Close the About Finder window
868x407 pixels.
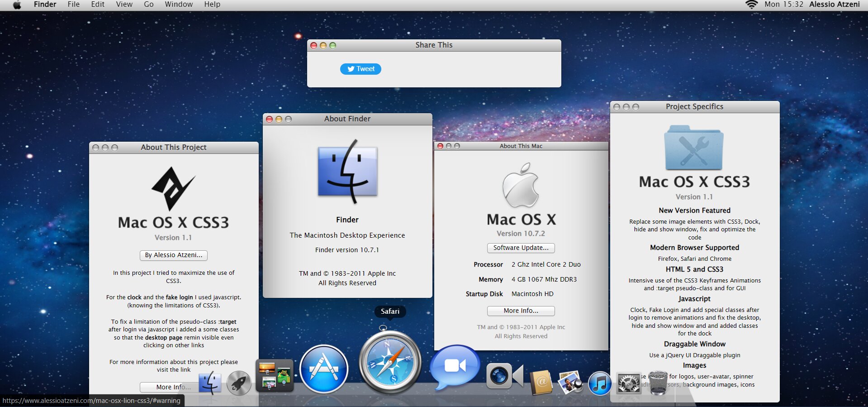(x=269, y=119)
